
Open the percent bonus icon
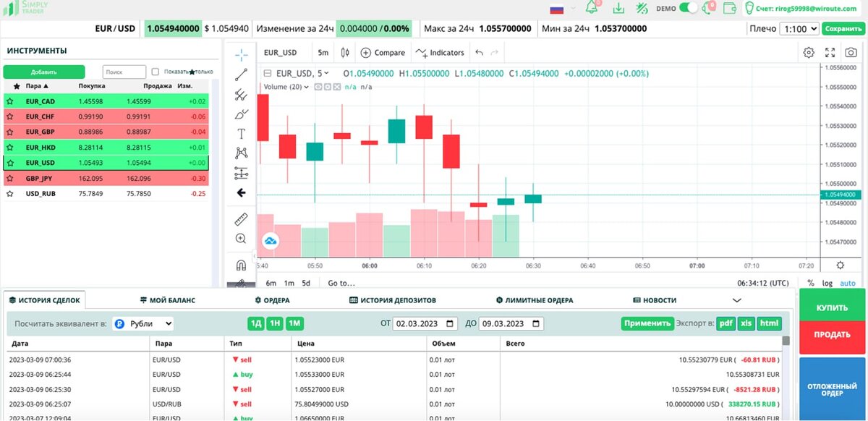click(x=641, y=9)
